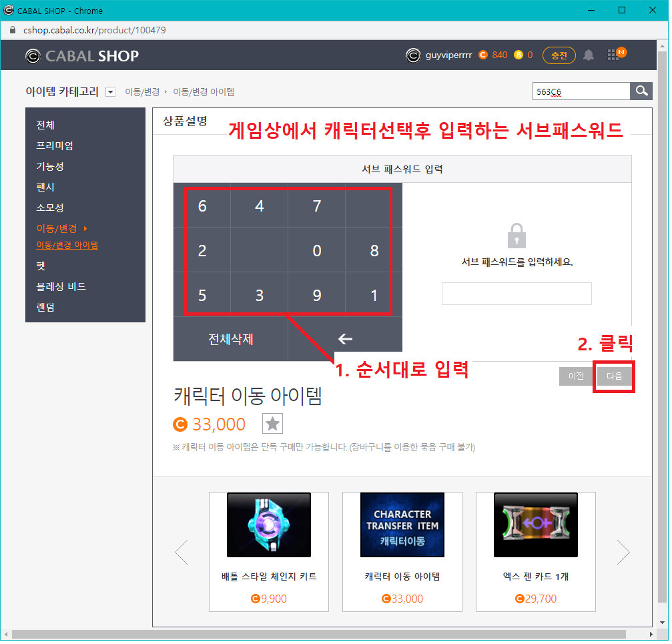Click the 캐릭터 이동 아이템 title heading
Image resolution: width=672 pixels, height=644 pixels.
[249, 398]
